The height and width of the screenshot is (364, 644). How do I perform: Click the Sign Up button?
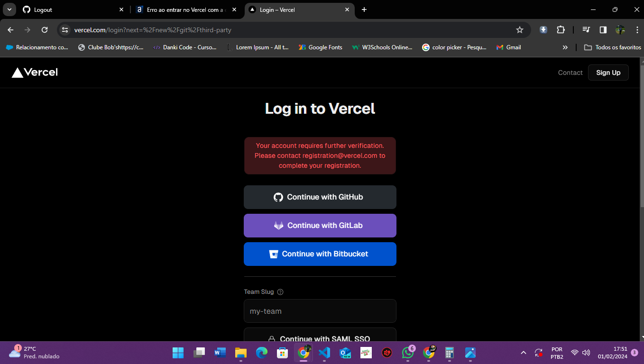coord(608,73)
